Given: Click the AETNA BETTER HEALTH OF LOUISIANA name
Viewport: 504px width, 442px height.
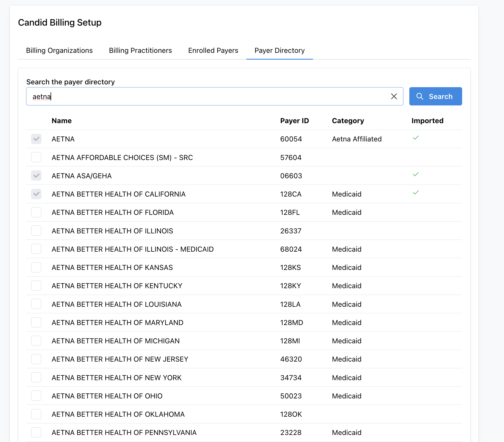Looking at the screenshot, I should pyautogui.click(x=117, y=304).
